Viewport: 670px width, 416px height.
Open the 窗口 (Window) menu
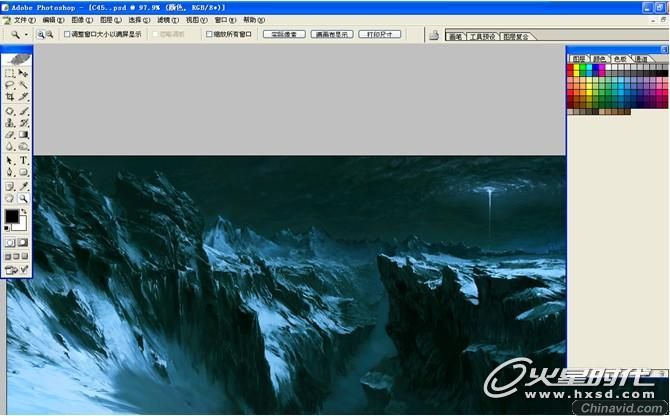225,20
